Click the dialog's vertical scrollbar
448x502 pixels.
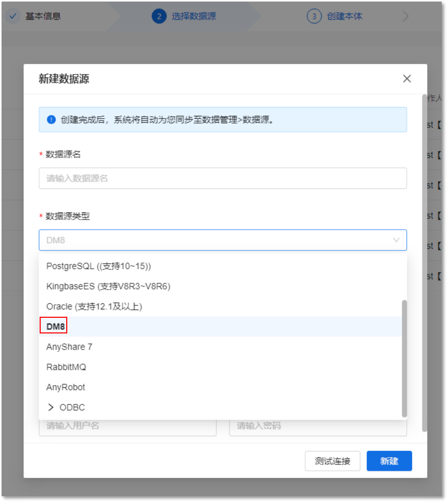click(425, 263)
